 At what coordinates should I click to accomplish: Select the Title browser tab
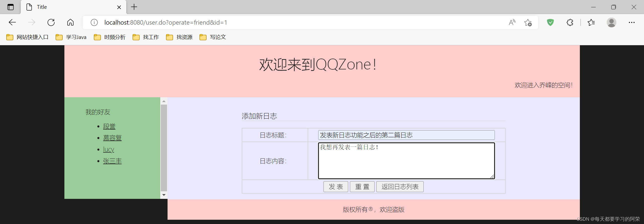click(73, 7)
